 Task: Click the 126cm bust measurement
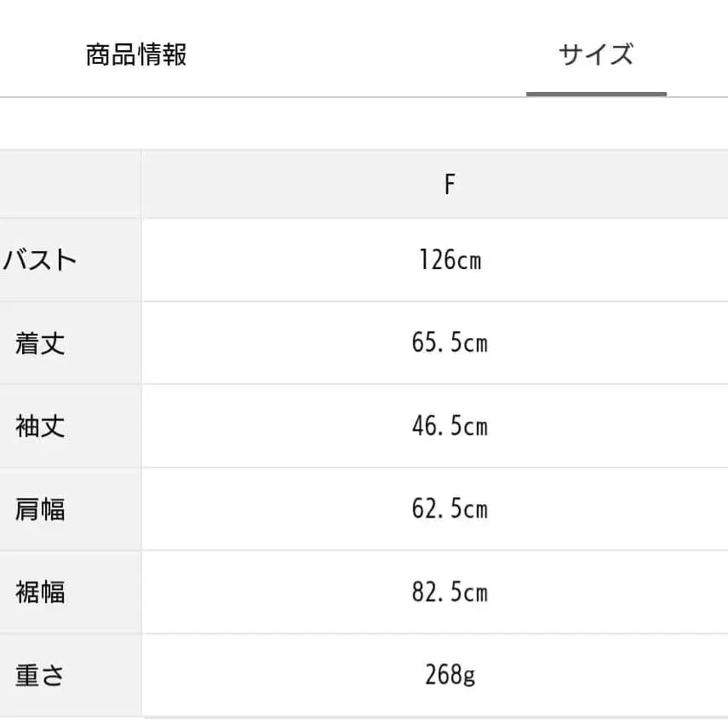(x=450, y=261)
